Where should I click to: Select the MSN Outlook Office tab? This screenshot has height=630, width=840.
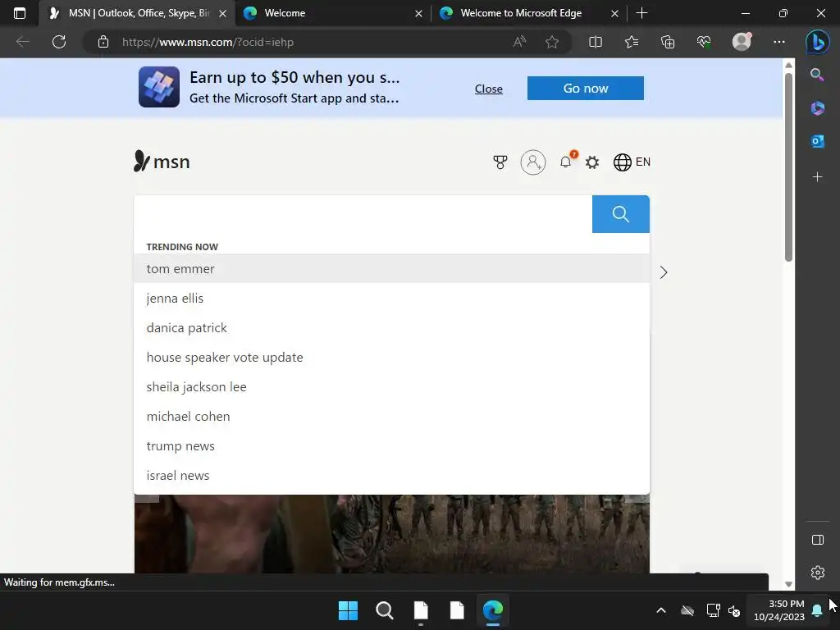pyautogui.click(x=138, y=13)
